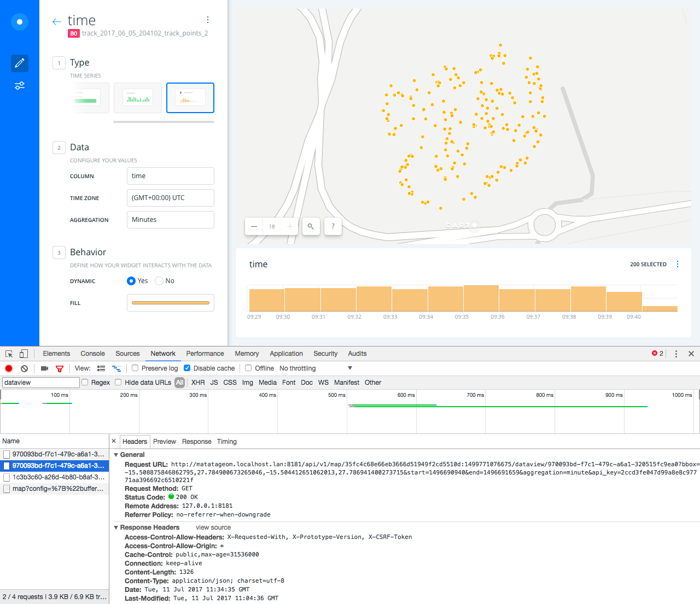Select the No radio for Dynamic
700x604 pixels.
159,281
